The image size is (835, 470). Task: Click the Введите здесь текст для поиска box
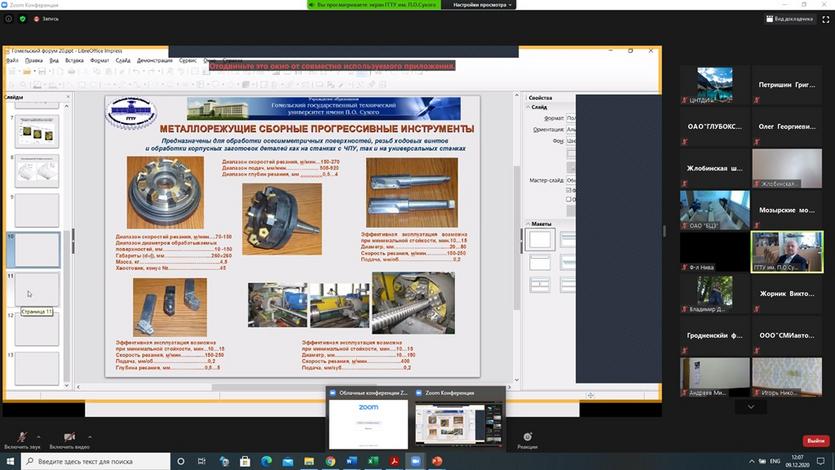click(96, 461)
